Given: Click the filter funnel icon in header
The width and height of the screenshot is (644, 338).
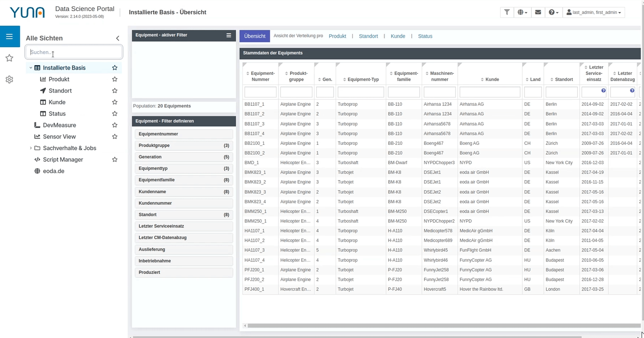Looking at the screenshot, I should 507,12.
